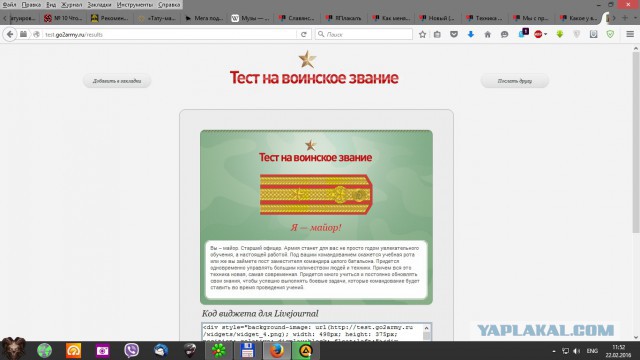Open the Журнал menu
This screenshot has width=640, height=360.
click(71, 4)
